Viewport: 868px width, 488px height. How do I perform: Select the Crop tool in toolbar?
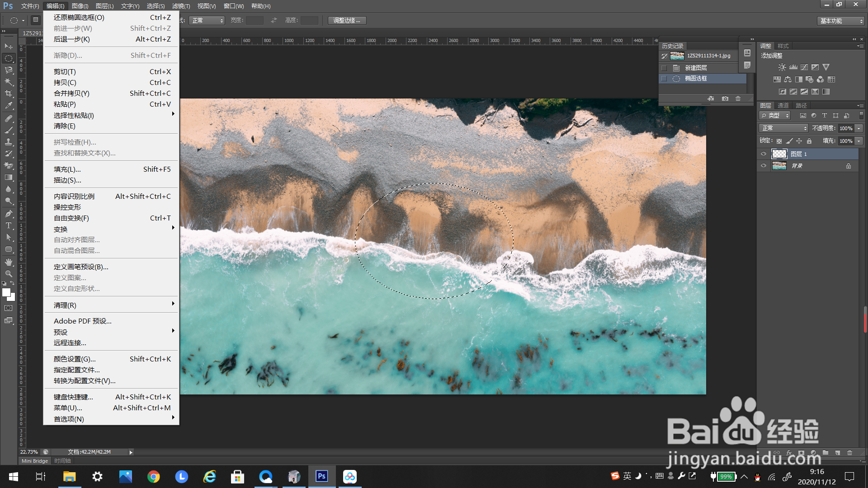9,94
